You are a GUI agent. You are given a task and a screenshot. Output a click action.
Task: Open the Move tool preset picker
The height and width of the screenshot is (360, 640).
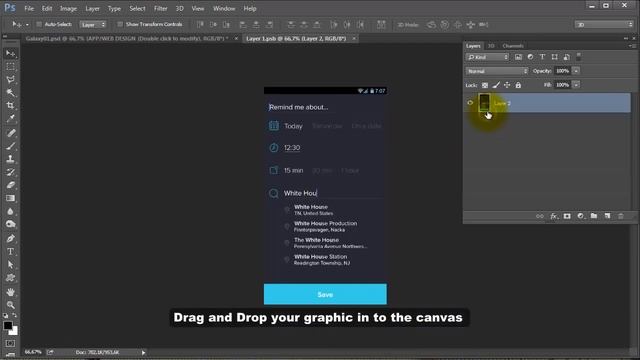click(27, 24)
